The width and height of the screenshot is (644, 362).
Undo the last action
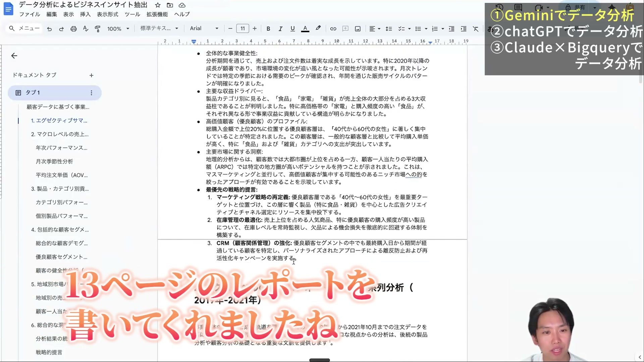pos(49,29)
